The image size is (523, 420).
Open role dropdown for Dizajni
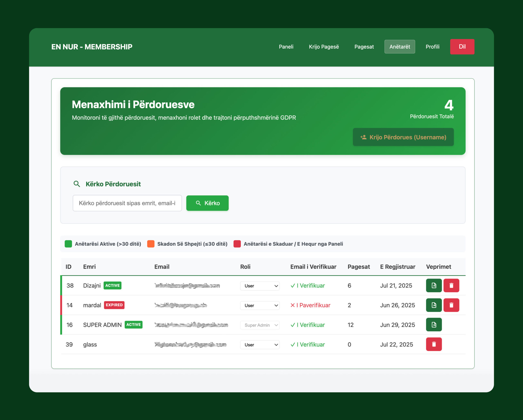pos(260,286)
